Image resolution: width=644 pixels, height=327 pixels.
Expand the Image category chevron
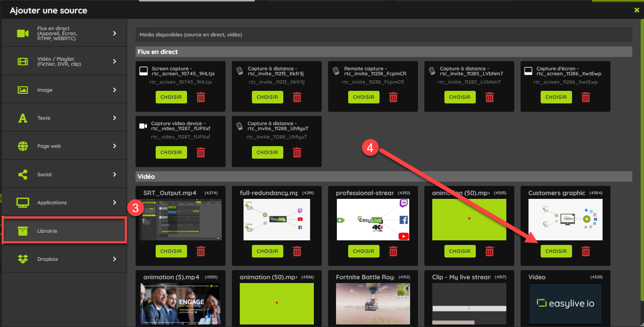click(x=115, y=90)
